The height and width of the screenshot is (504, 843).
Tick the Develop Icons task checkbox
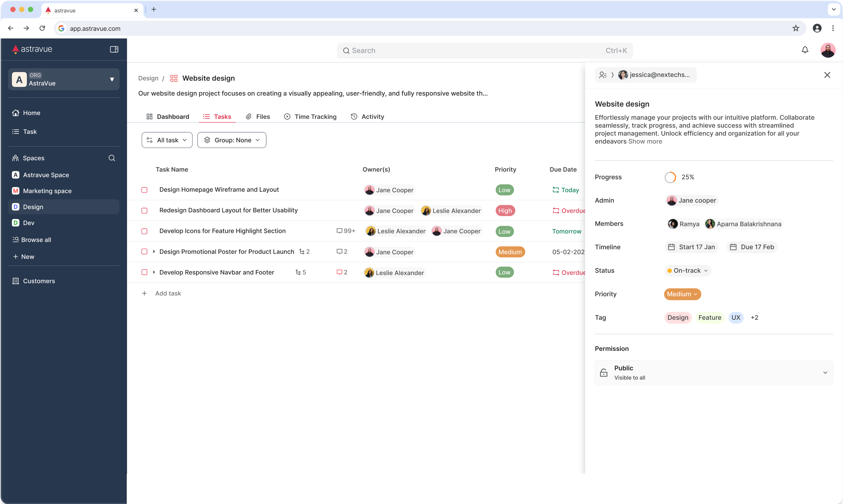[144, 231]
